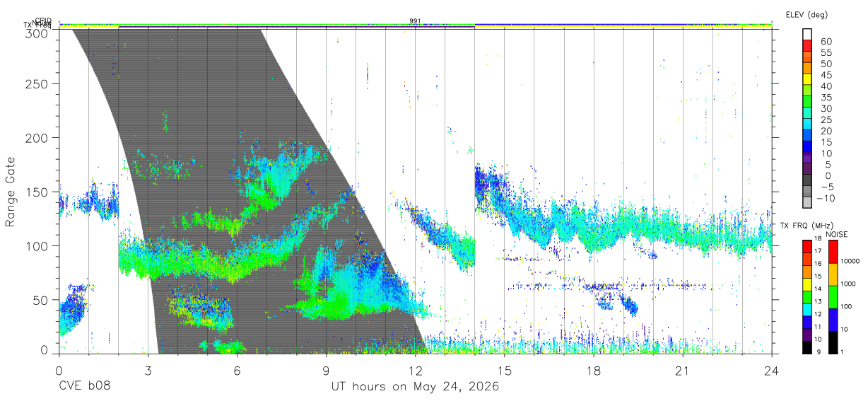Image resolution: width=868 pixels, height=401 pixels.
Task: Pick blue 11–12 MHz swatch in TX FRQ bar
Action: (807, 322)
